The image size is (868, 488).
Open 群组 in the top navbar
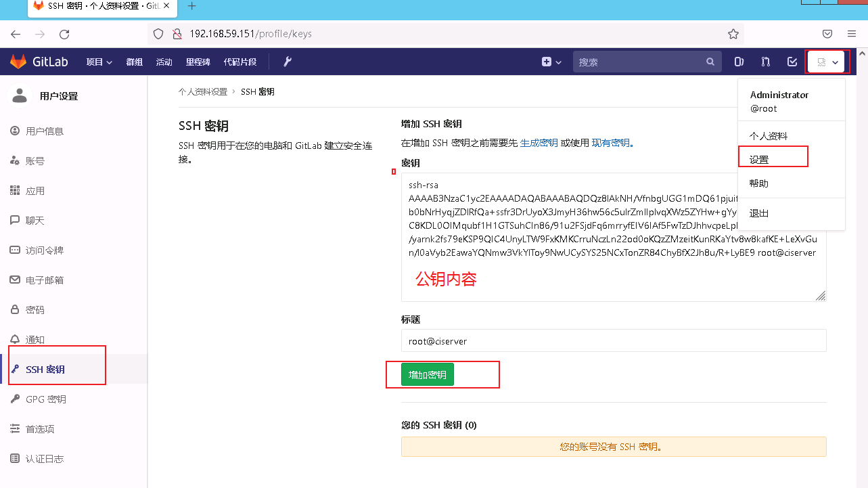click(134, 62)
